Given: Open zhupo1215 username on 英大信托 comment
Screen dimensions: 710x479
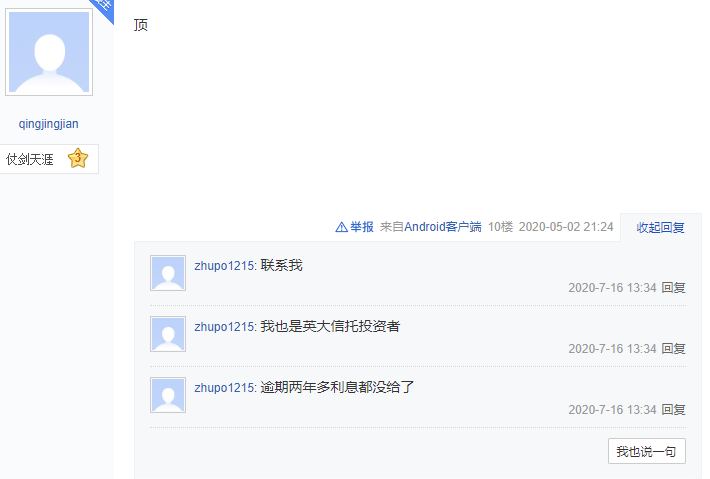Looking at the screenshot, I should click(225, 326).
